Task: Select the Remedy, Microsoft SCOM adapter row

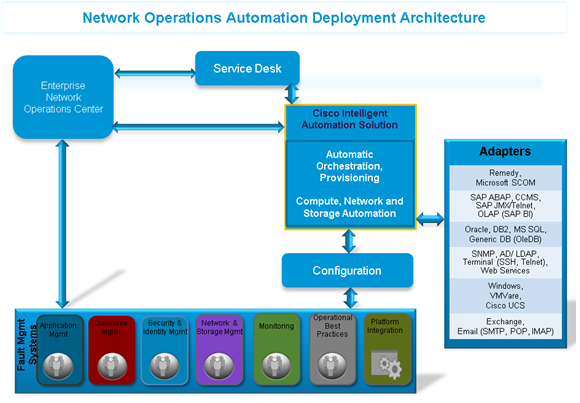Action: pyautogui.click(x=505, y=178)
